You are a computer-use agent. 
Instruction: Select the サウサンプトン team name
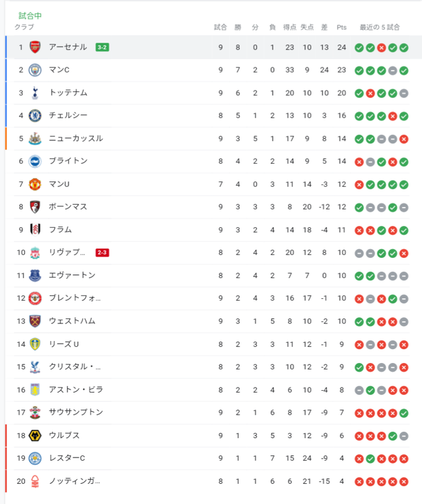[76, 412]
